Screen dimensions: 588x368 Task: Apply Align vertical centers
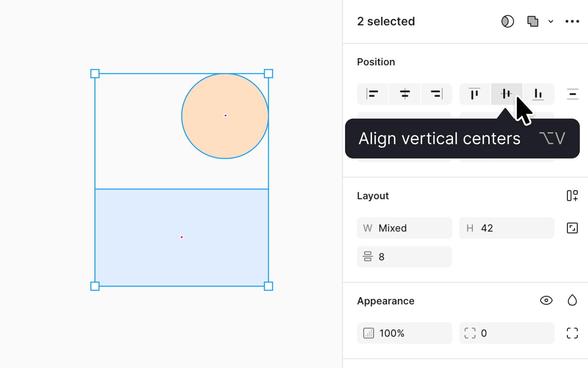click(506, 94)
